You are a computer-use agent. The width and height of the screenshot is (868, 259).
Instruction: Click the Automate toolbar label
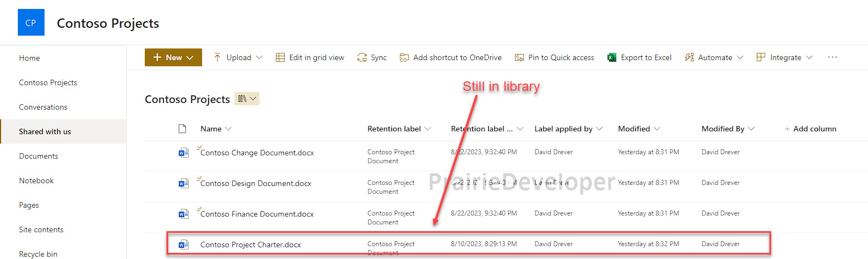pyautogui.click(x=715, y=57)
